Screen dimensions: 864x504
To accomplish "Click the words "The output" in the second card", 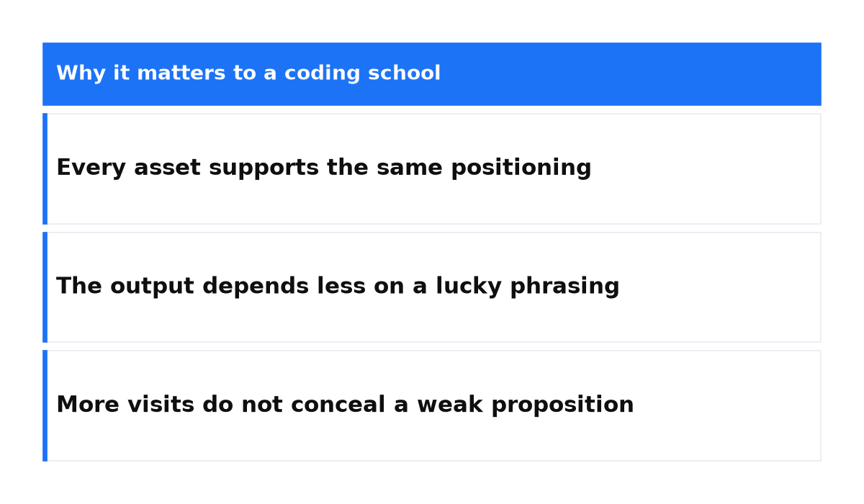I will (x=126, y=287).
